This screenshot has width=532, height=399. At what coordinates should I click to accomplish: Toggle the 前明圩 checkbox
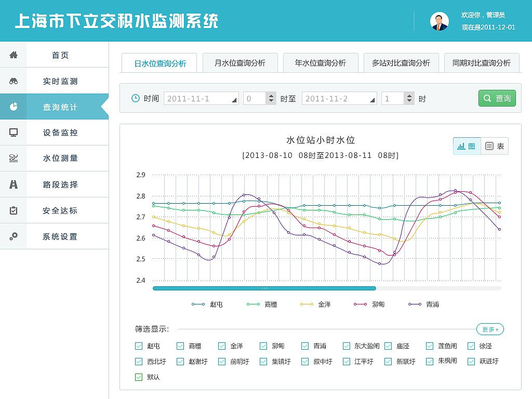tap(221, 362)
